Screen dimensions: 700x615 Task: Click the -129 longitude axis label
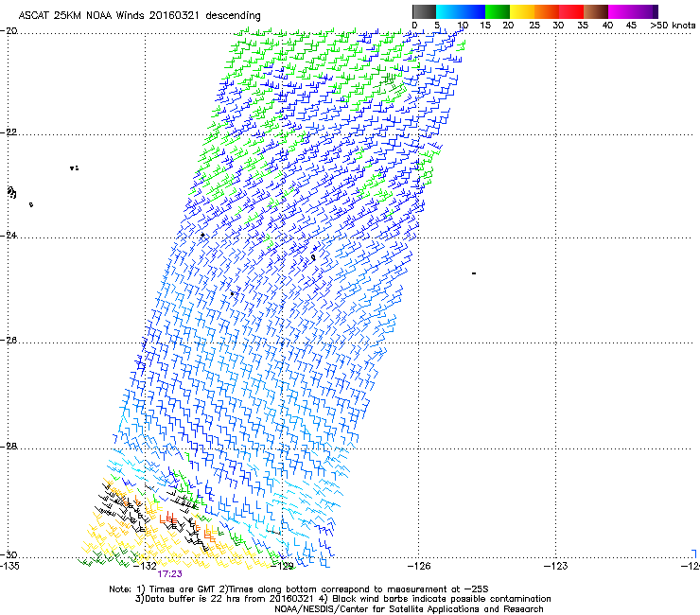coord(282,566)
